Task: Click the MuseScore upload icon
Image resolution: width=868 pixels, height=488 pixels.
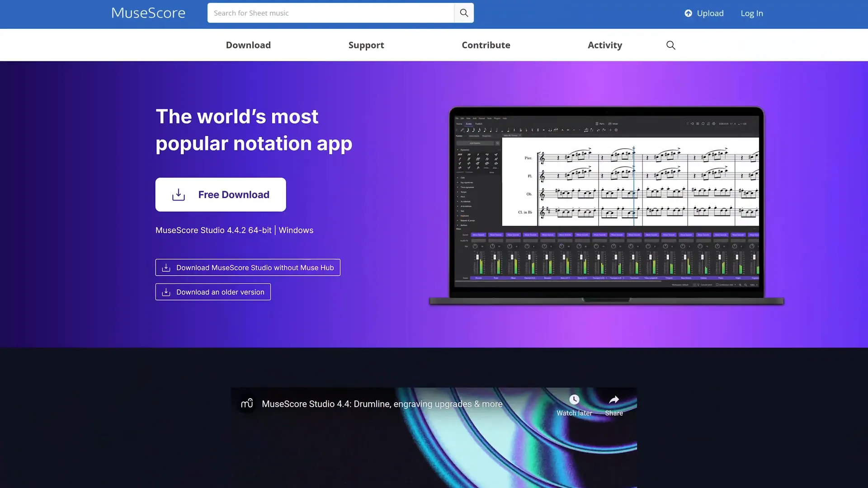Action: point(689,13)
